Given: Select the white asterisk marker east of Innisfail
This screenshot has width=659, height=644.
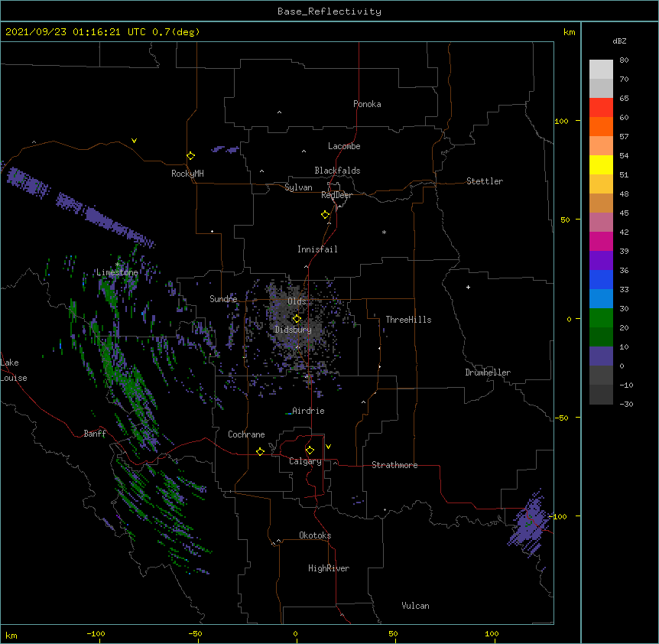Looking at the screenshot, I should point(384,232).
